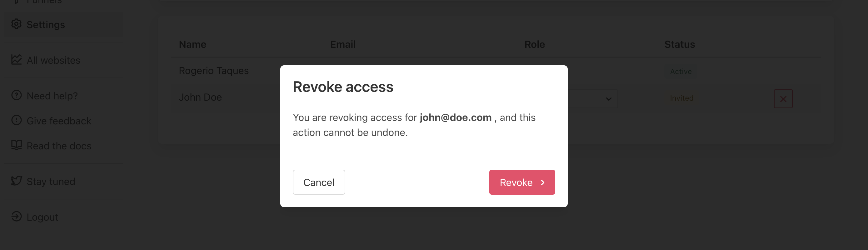Cancel the revoke access dialog

(318, 182)
